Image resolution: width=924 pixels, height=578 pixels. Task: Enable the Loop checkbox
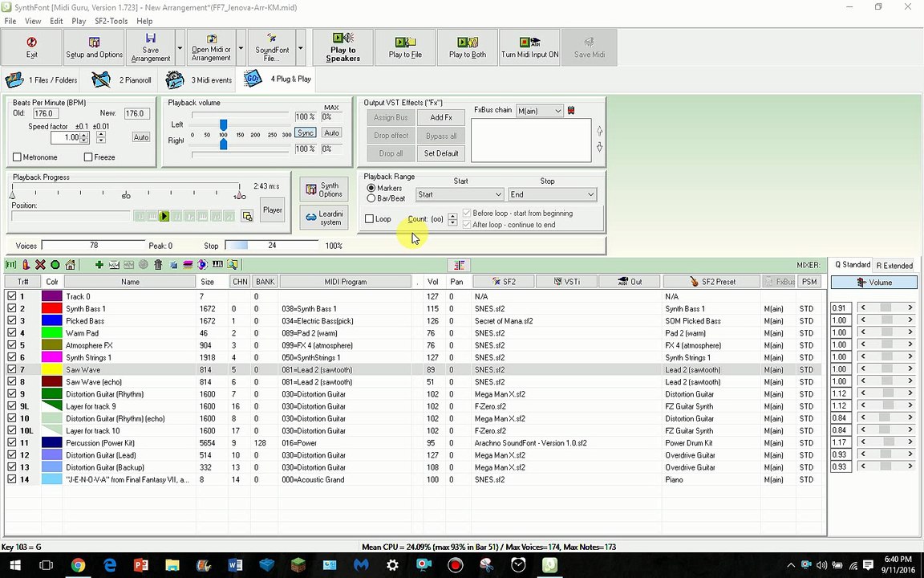370,219
